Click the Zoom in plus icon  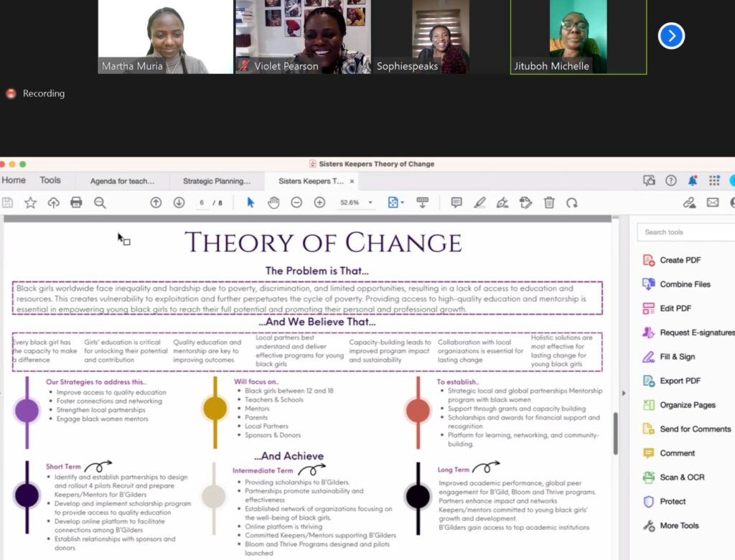pos(319,203)
